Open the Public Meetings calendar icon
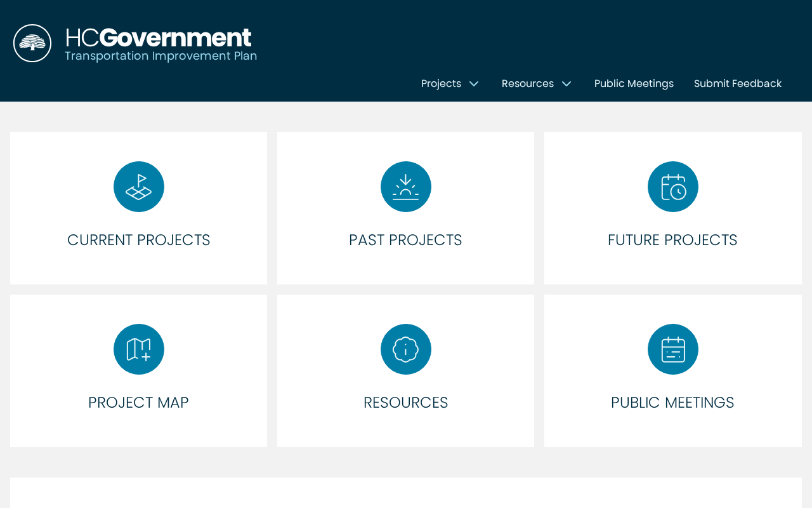This screenshot has width=812, height=508. click(673, 349)
